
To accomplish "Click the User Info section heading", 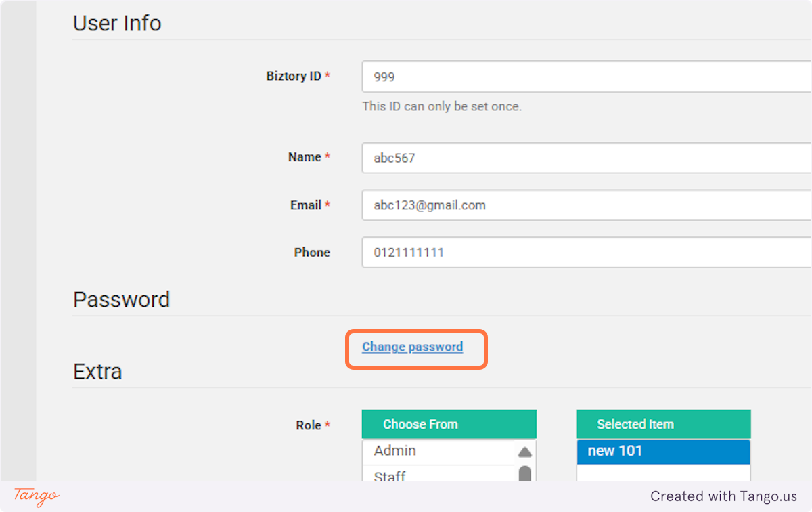I will (x=117, y=23).
